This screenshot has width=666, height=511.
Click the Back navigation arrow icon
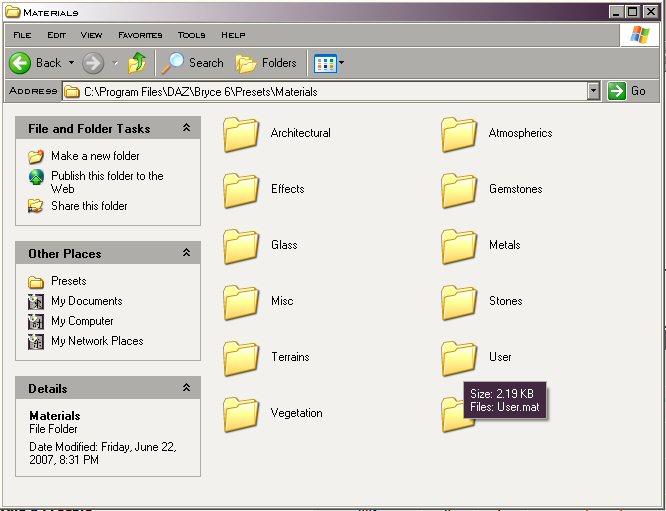21,63
